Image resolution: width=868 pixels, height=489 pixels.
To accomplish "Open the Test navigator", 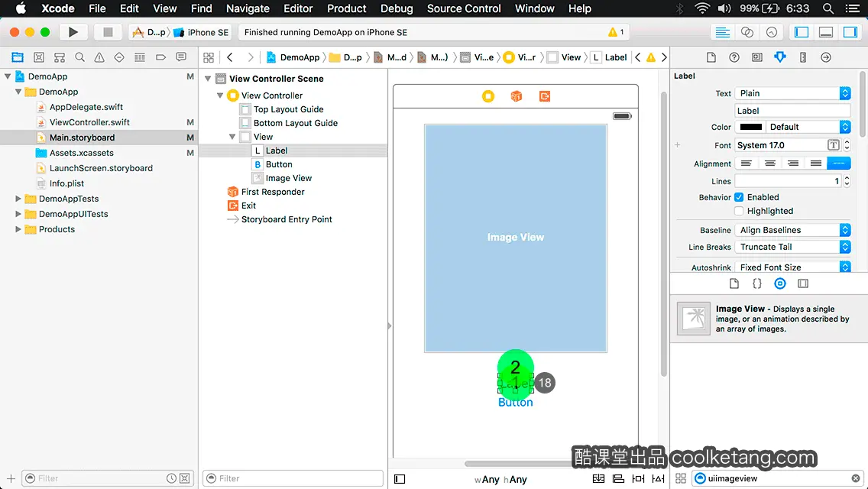I will pos(119,57).
